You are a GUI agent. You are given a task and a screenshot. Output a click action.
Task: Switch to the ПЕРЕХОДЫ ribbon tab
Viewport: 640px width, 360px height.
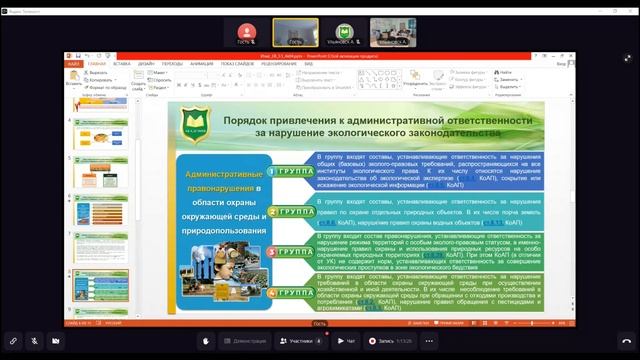click(172, 64)
